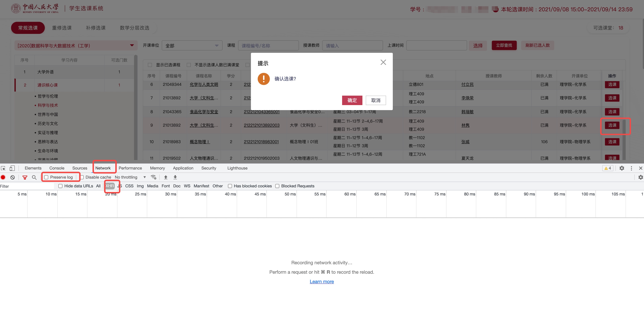Enable the Preserve log checkbox

(46, 177)
